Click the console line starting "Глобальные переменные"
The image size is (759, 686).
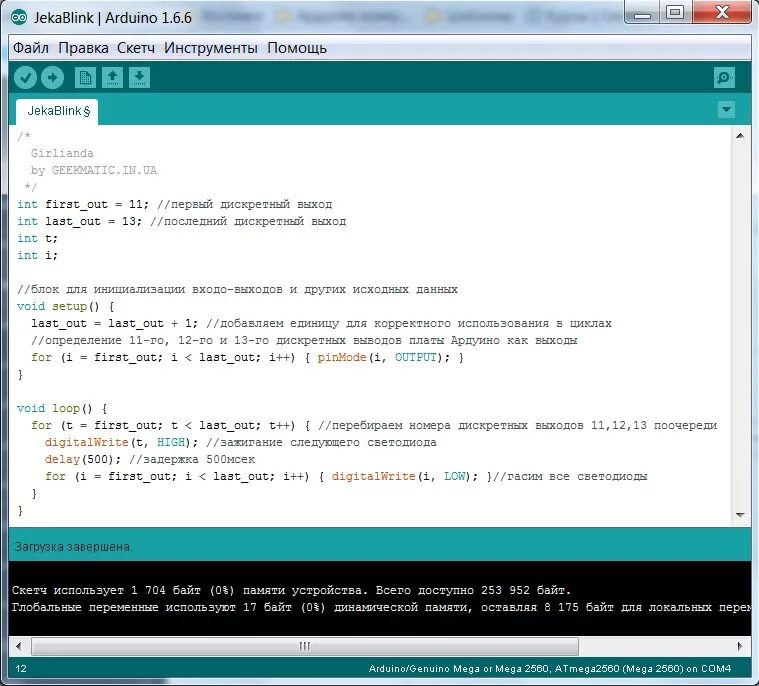point(381,608)
